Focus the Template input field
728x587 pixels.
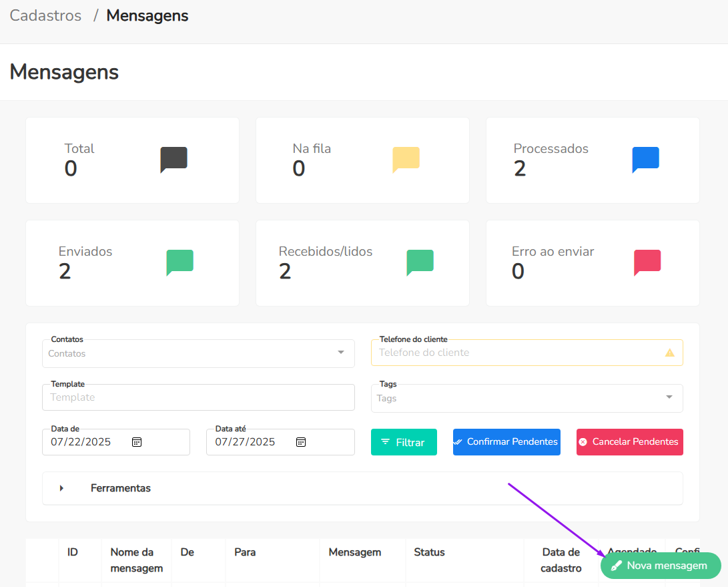[x=198, y=397]
